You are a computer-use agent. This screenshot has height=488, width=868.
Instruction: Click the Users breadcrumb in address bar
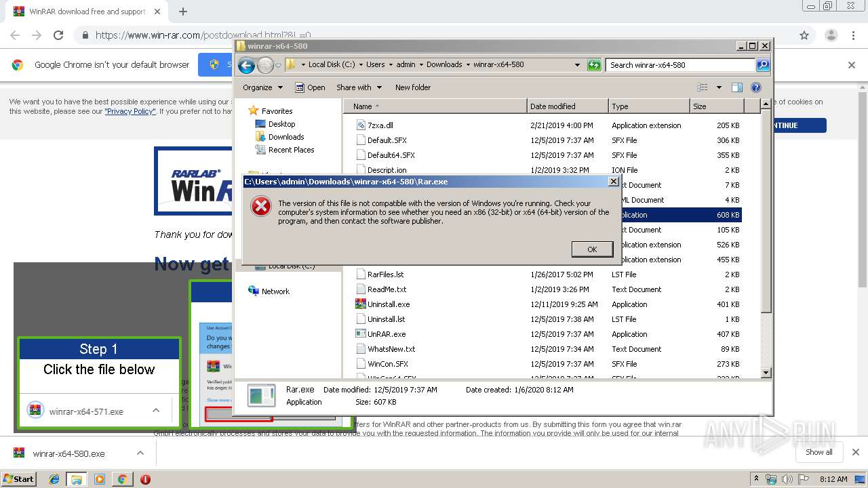(375, 65)
